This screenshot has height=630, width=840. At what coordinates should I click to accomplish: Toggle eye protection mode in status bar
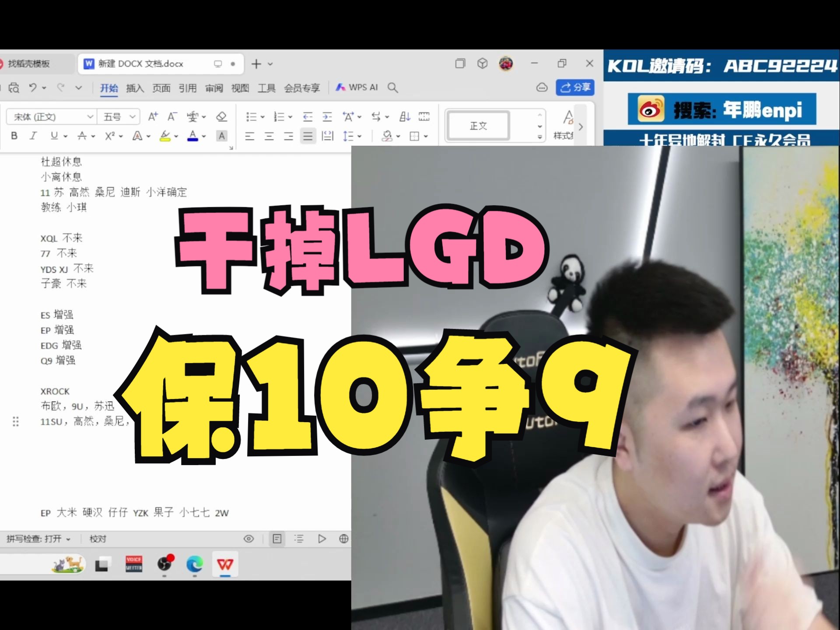248,539
